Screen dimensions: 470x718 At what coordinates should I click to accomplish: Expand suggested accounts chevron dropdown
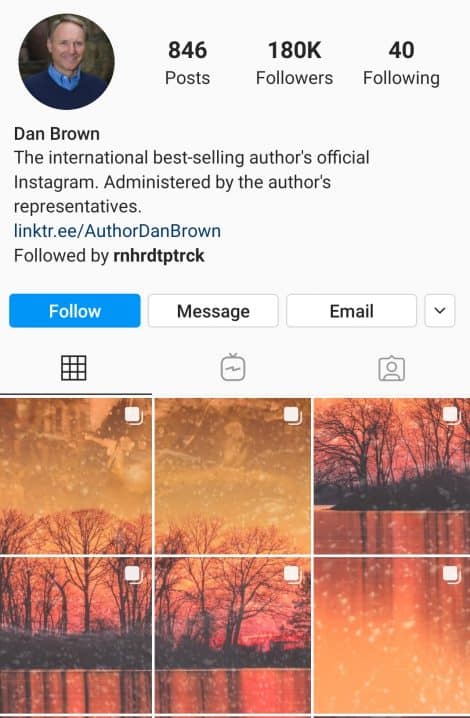440,311
